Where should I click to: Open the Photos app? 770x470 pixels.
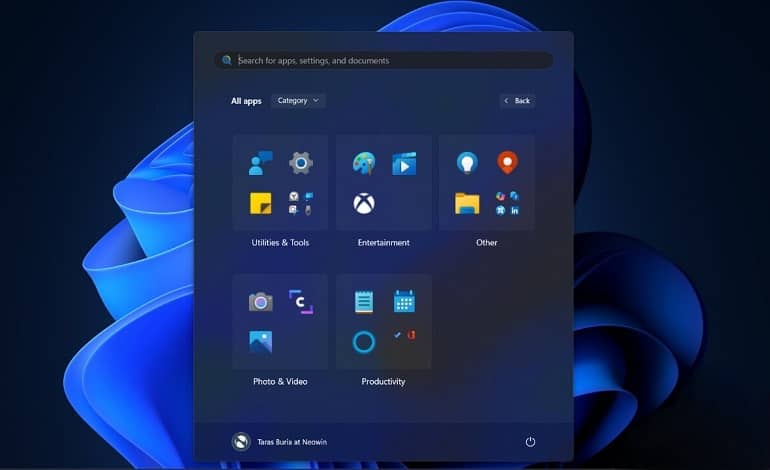pyautogui.click(x=260, y=342)
